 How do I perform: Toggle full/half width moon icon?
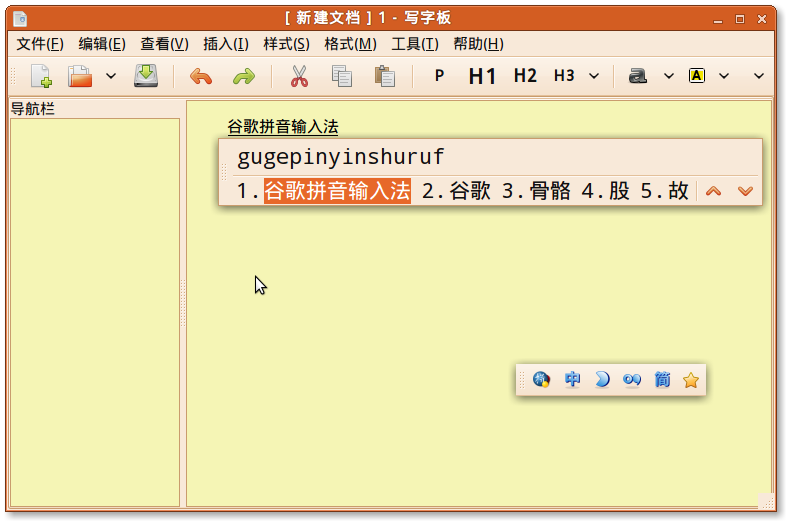pos(602,380)
